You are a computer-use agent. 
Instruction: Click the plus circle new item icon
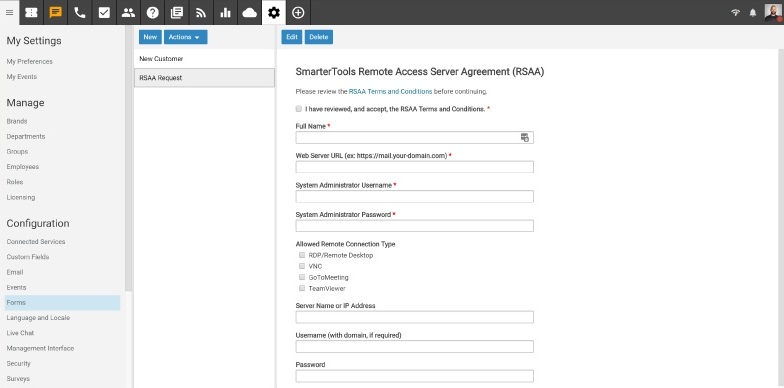tap(298, 12)
